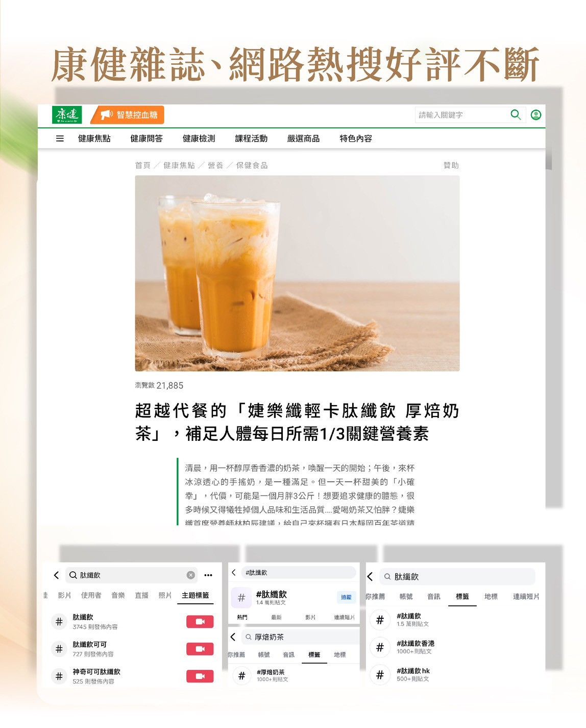Open the 嚴選商品 menu item
The height and width of the screenshot is (728, 586).
pos(303,138)
